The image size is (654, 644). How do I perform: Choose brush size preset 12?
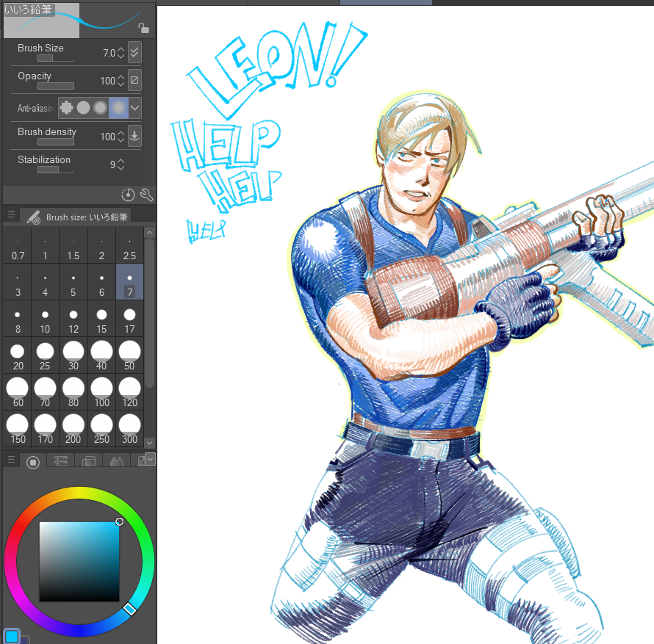pyautogui.click(x=73, y=319)
